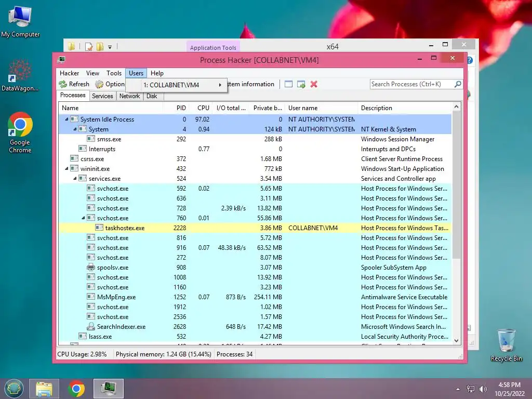Image resolution: width=532 pixels, height=399 pixels.
Task: Click the csrss.exe process icon
Action: point(74,158)
